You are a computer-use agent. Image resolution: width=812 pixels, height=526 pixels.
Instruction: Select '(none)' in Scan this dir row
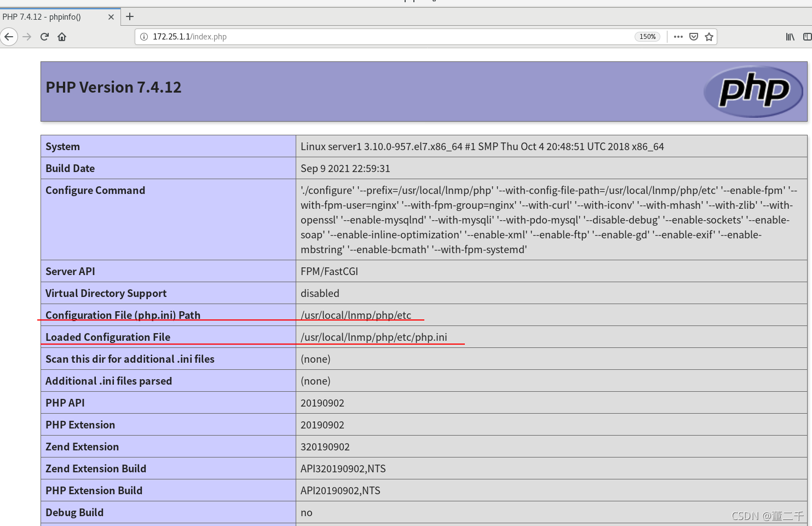pyautogui.click(x=315, y=359)
